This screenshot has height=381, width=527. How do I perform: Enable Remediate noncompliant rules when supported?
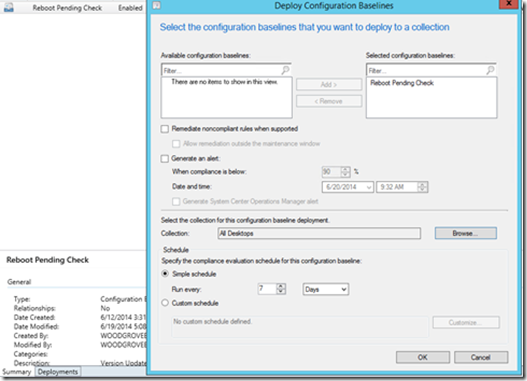(165, 129)
